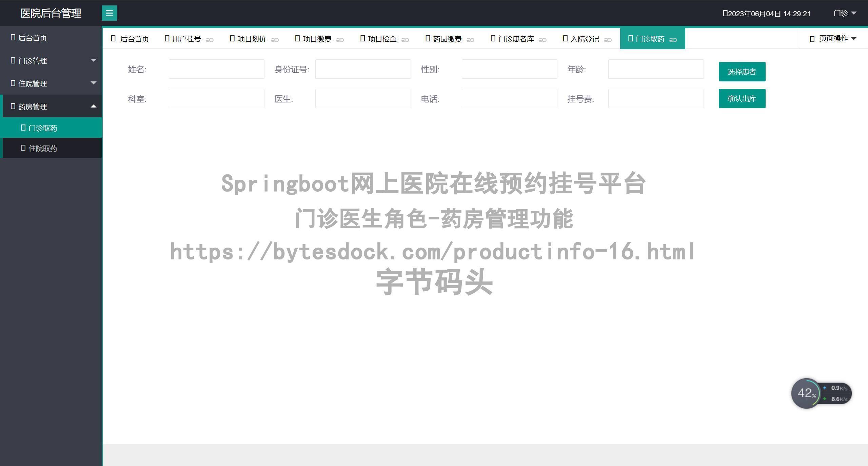Click the 选择患者 button
Screen dimensions: 868x466
click(742, 72)
